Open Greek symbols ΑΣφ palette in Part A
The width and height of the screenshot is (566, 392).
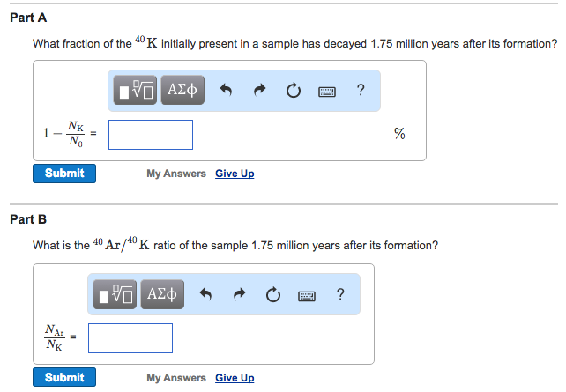tap(182, 90)
